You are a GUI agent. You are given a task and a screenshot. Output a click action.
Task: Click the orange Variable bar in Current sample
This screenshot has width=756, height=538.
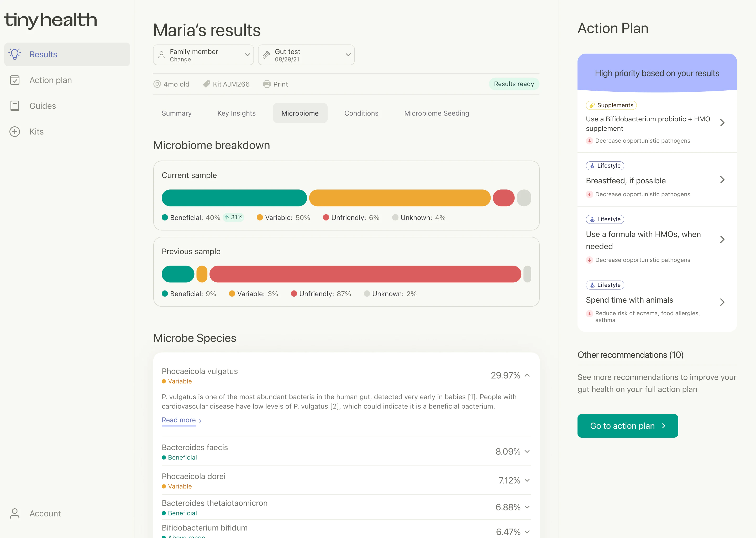(400, 198)
